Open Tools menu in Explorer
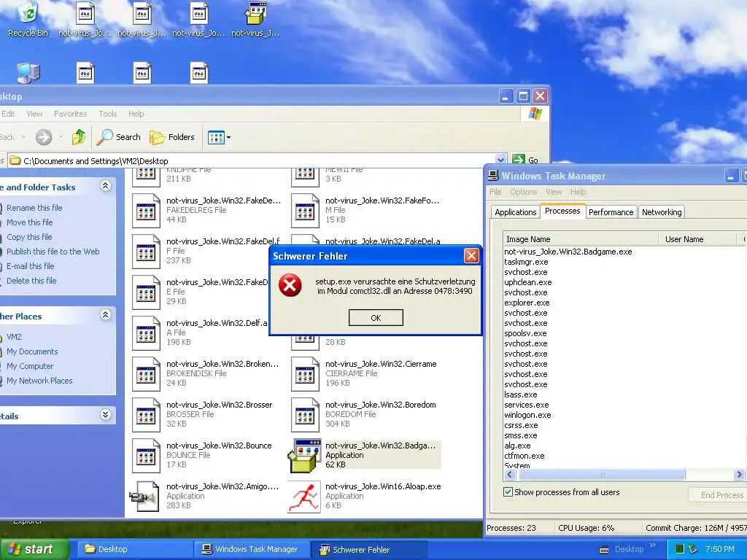The image size is (747, 560). [x=108, y=114]
